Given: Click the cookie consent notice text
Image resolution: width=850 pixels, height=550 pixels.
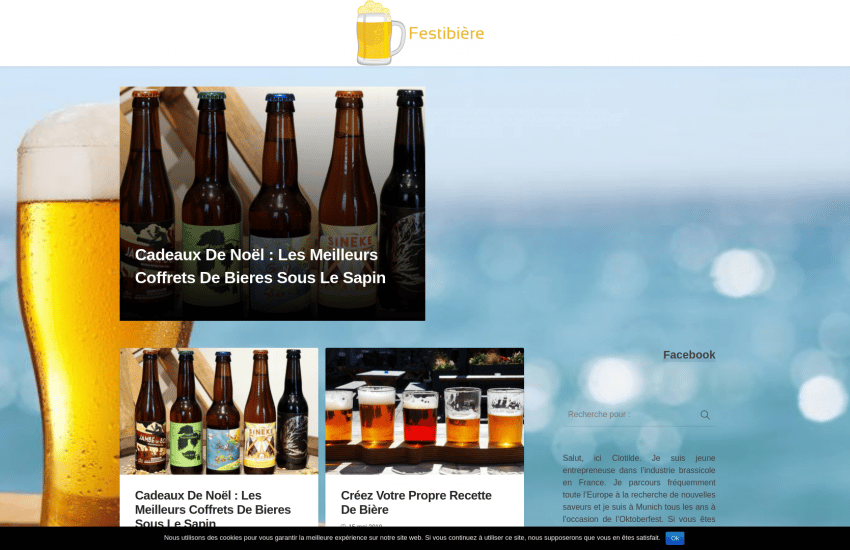Looking at the screenshot, I should 412,538.
